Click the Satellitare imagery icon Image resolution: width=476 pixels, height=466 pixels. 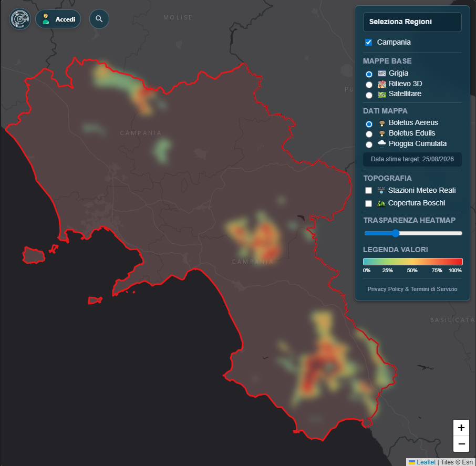[x=381, y=95]
